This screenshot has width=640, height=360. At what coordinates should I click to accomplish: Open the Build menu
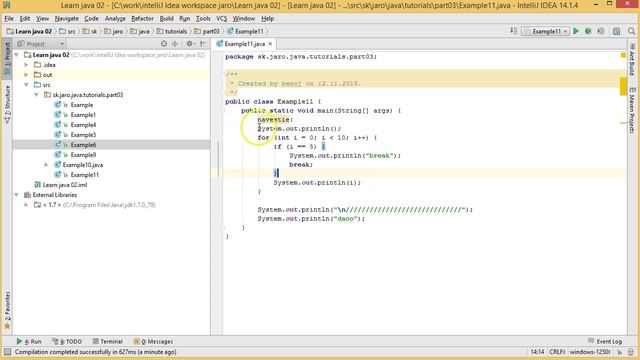tap(166, 19)
